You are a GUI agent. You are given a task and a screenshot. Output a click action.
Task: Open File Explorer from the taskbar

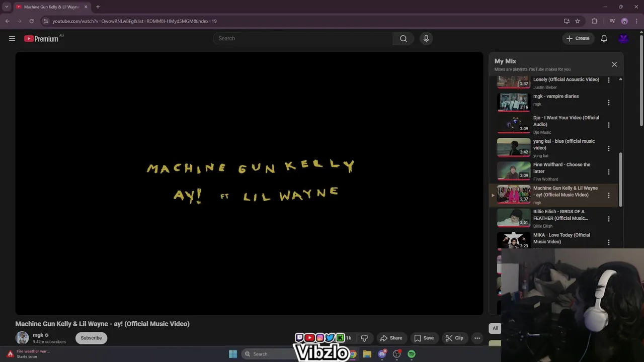click(367, 354)
